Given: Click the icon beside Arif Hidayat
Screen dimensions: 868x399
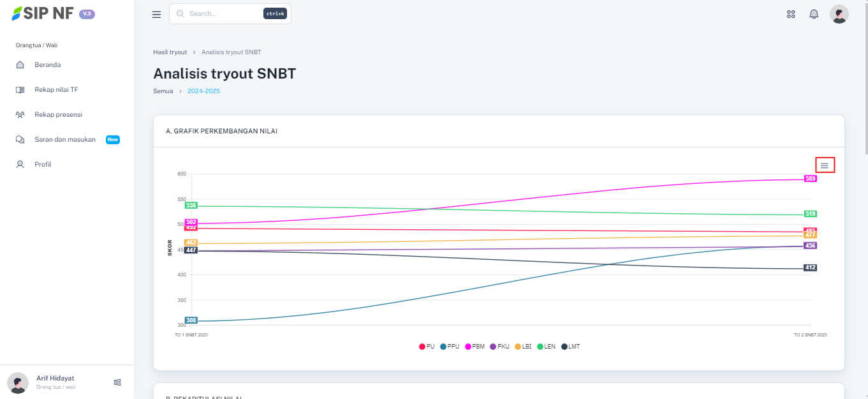Looking at the screenshot, I should [x=117, y=382].
